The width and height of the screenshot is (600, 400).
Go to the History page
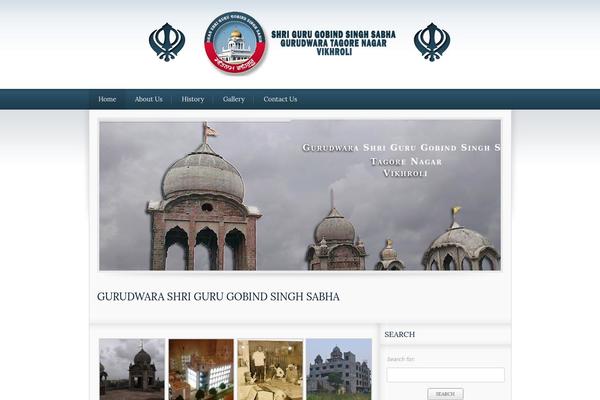pyautogui.click(x=192, y=99)
